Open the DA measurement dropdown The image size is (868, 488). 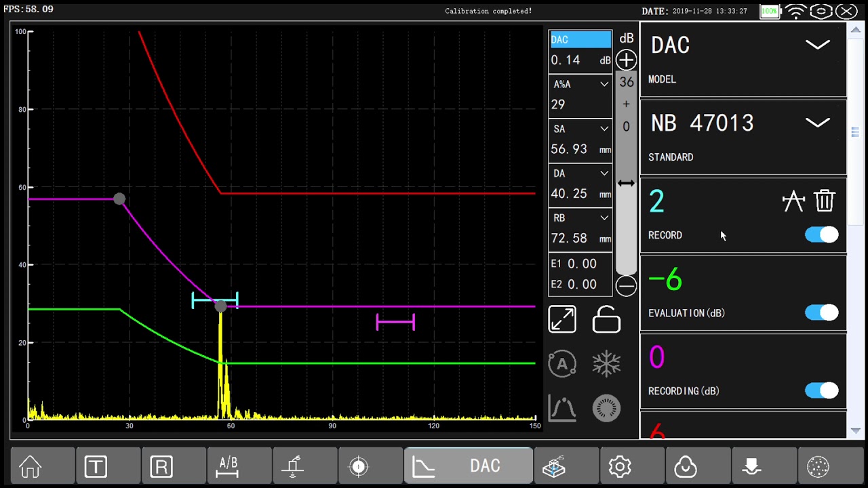(604, 174)
